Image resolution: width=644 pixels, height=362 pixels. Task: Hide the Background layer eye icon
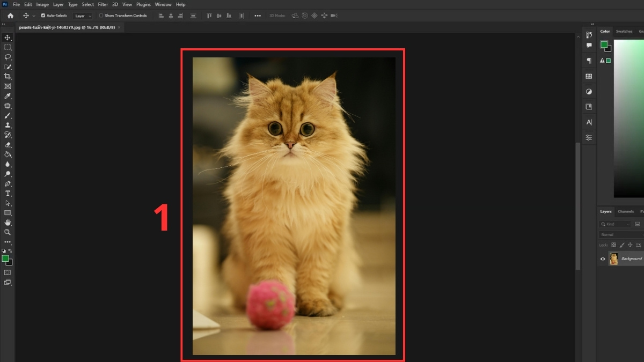pos(603,258)
